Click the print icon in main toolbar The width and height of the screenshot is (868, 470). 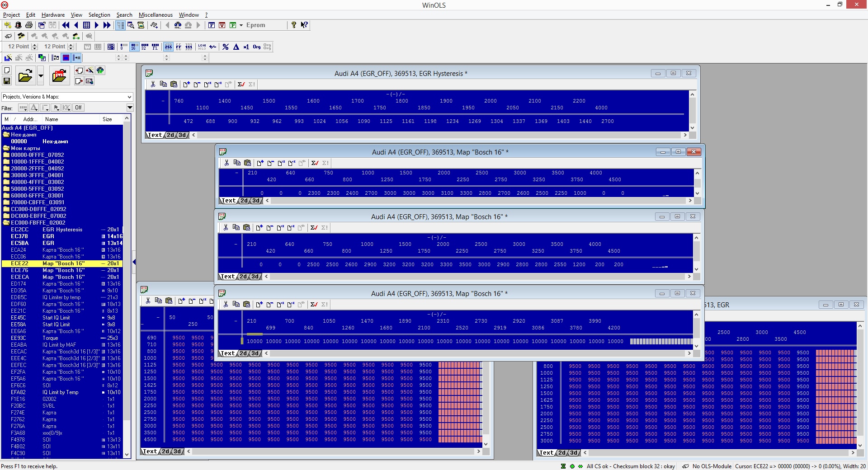(29, 25)
